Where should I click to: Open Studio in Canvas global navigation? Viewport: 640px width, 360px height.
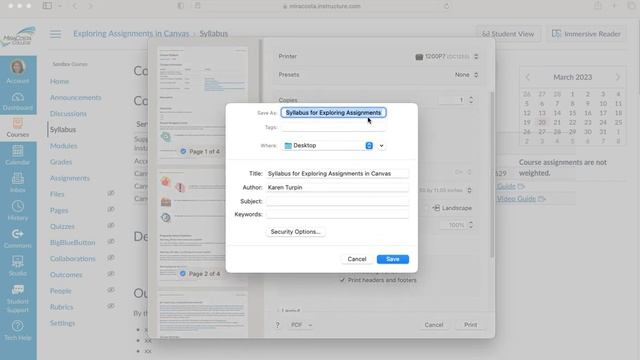pyautogui.click(x=18, y=266)
